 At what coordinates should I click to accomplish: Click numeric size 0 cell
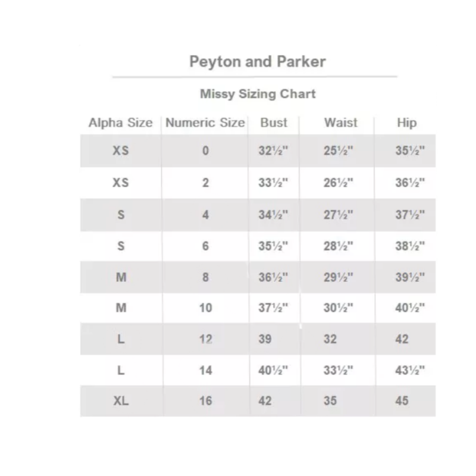[x=205, y=151]
